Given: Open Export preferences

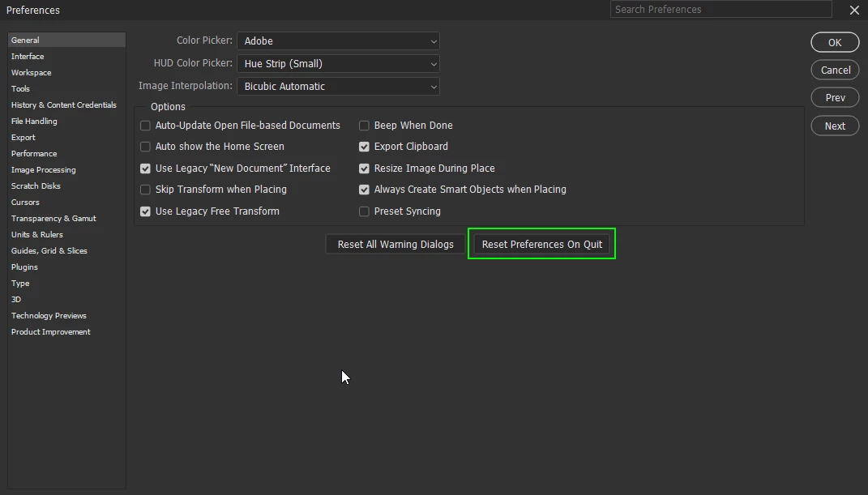Looking at the screenshot, I should coord(66,137).
